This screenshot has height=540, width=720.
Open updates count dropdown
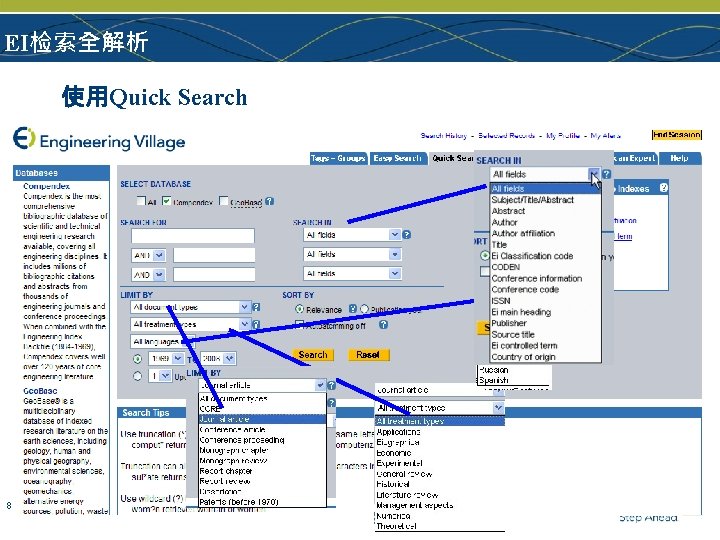coord(160,376)
